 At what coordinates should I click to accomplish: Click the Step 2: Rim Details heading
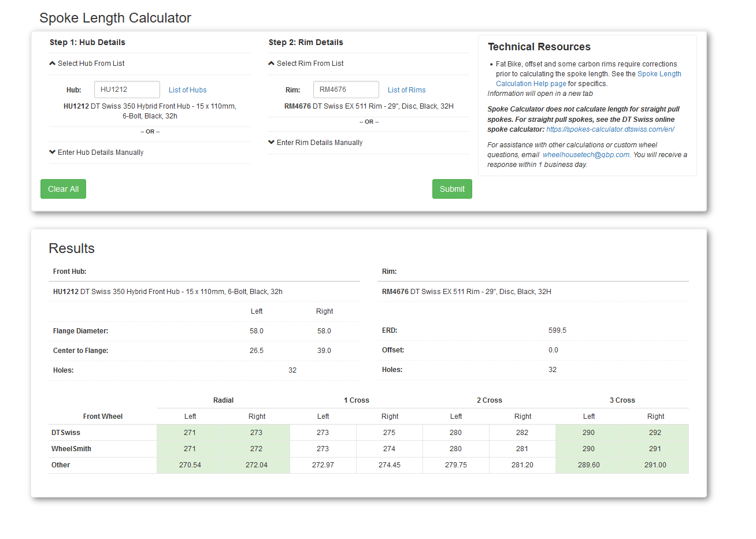(x=306, y=42)
